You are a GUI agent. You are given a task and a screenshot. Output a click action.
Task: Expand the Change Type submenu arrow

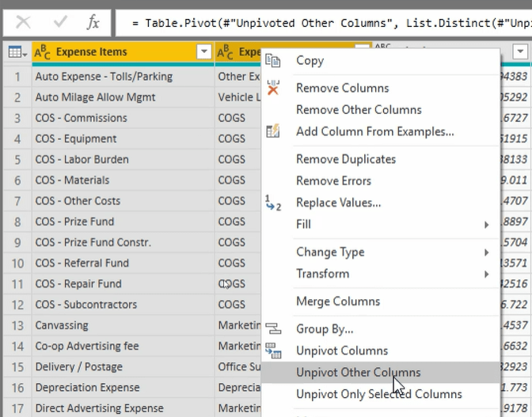coord(486,252)
